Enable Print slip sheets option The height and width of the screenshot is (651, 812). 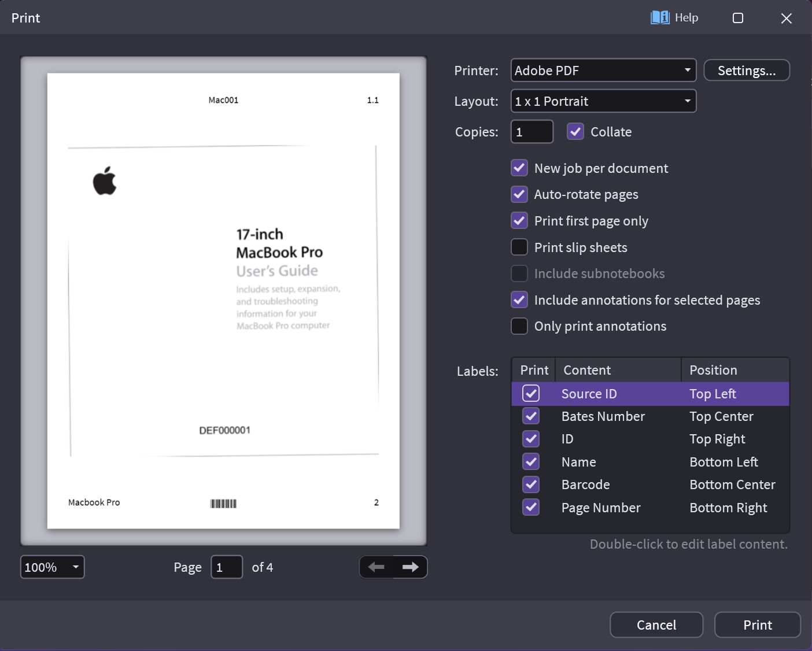tap(519, 247)
